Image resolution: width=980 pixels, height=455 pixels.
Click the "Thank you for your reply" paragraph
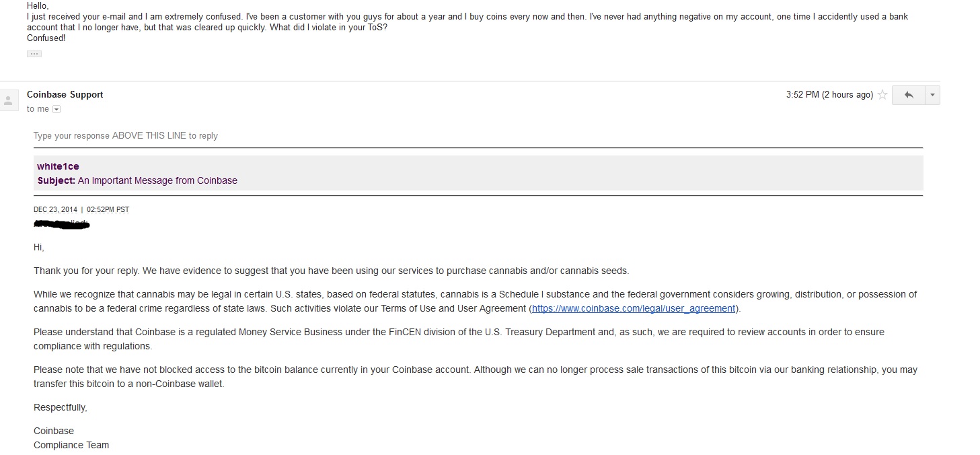pos(331,271)
